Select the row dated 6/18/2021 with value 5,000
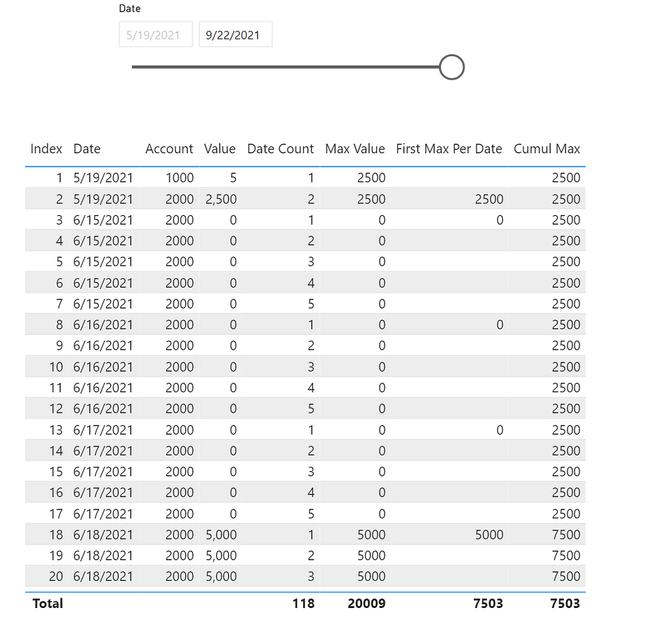The image size is (650, 644). [257, 535]
